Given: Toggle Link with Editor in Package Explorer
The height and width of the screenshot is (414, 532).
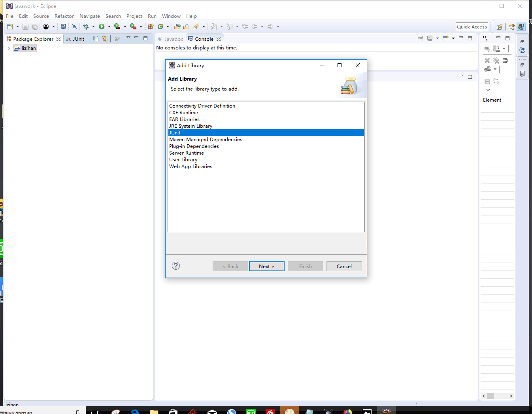Looking at the screenshot, I should [x=105, y=39].
